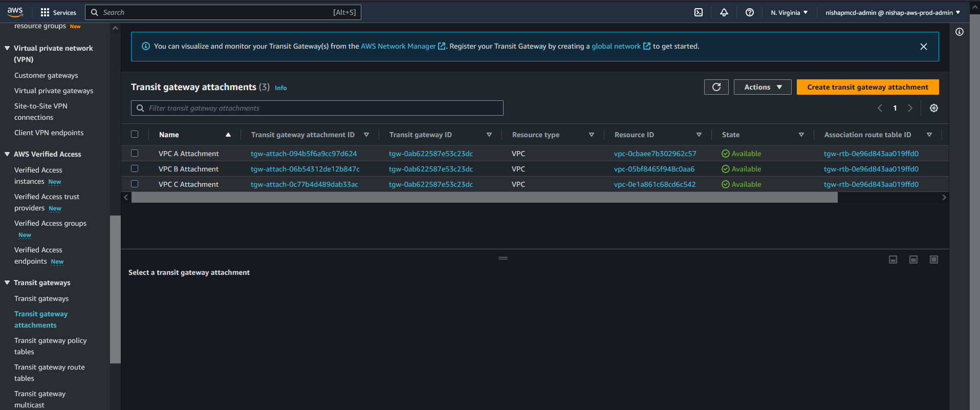Open the help question mark icon
This screenshot has height=410, width=980.
point(749,12)
